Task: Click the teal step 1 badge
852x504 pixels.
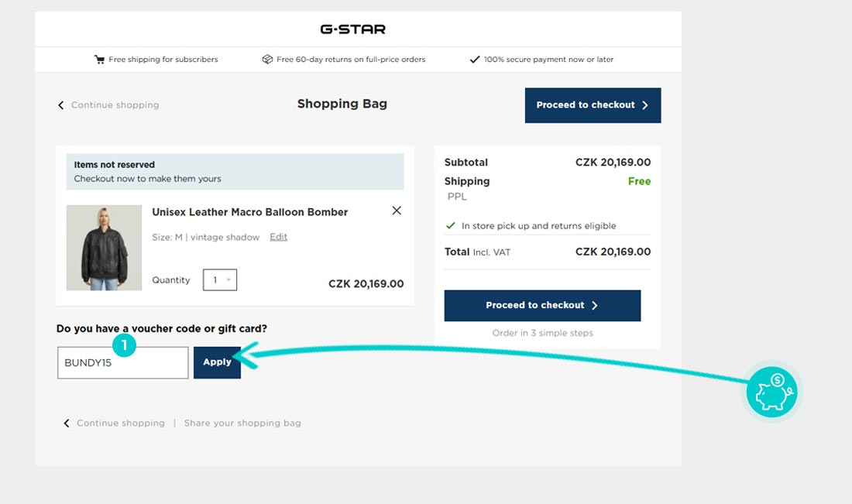Action: tap(125, 345)
